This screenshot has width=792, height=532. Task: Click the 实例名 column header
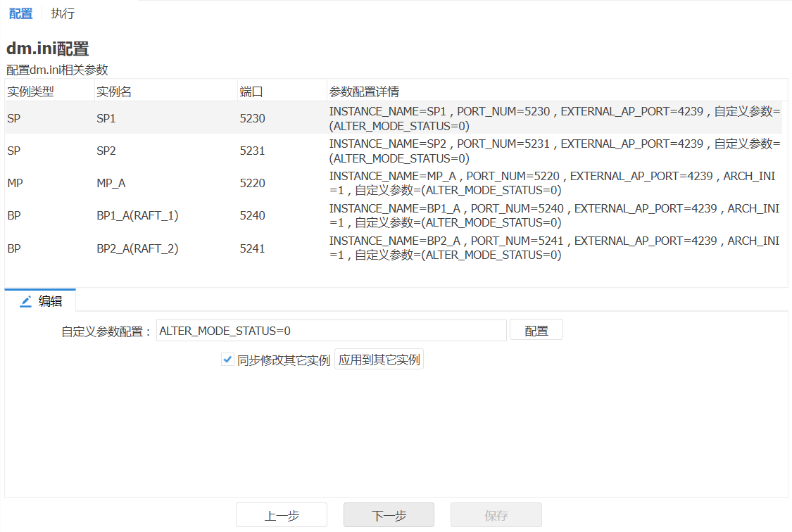click(x=114, y=91)
